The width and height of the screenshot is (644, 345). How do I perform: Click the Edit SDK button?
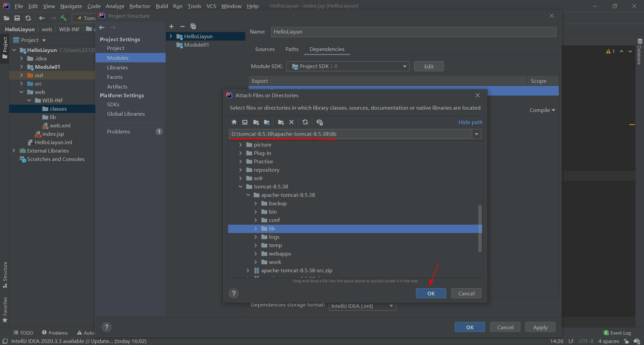point(429,66)
